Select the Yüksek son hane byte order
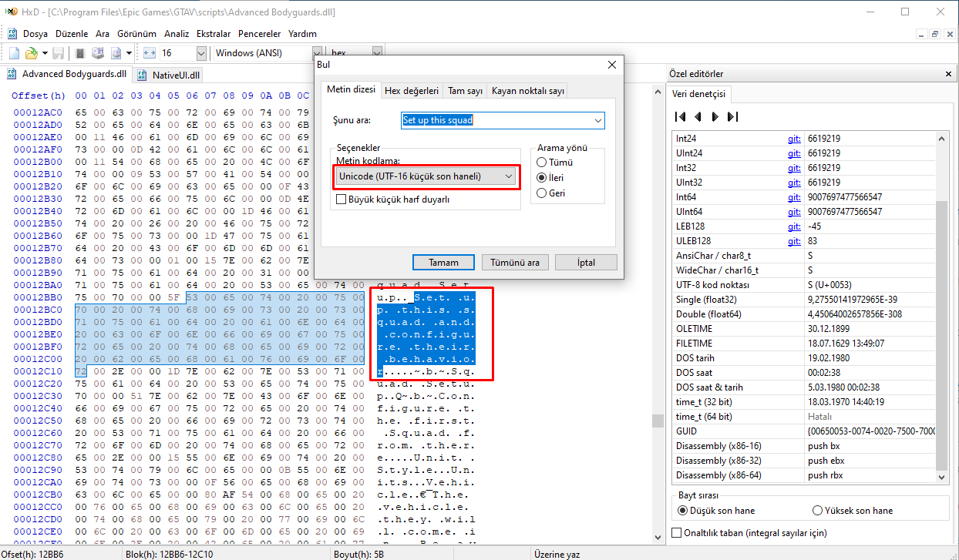959x560 pixels. coord(818,511)
